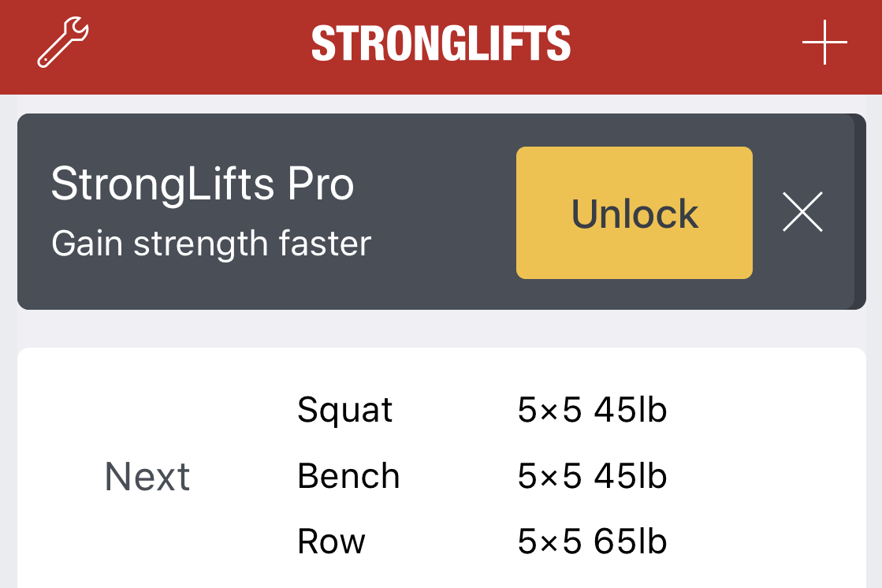
Task: Select the Squat exercise name
Action: click(344, 411)
